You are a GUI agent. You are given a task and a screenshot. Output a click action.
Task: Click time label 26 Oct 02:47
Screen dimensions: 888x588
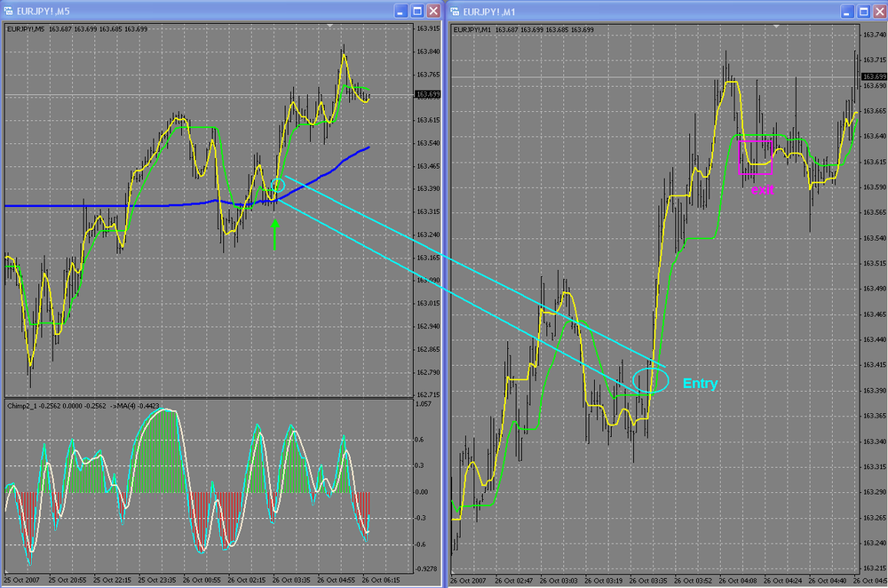[x=513, y=581]
